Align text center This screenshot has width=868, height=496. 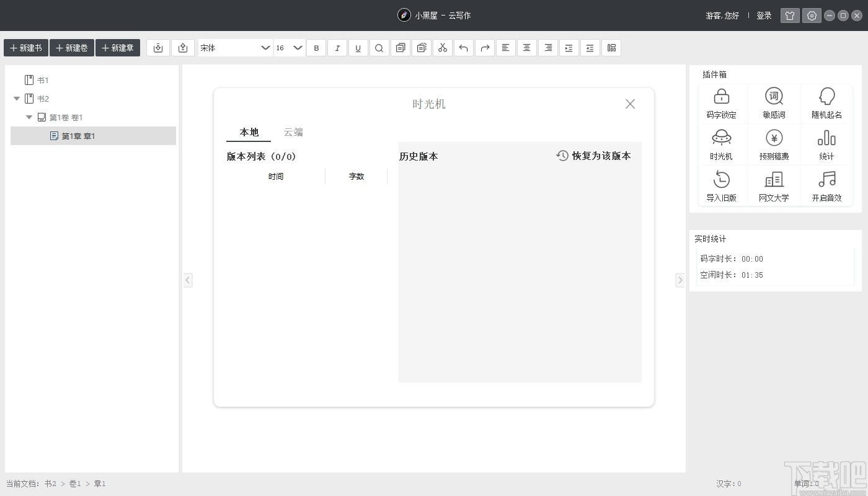click(527, 48)
